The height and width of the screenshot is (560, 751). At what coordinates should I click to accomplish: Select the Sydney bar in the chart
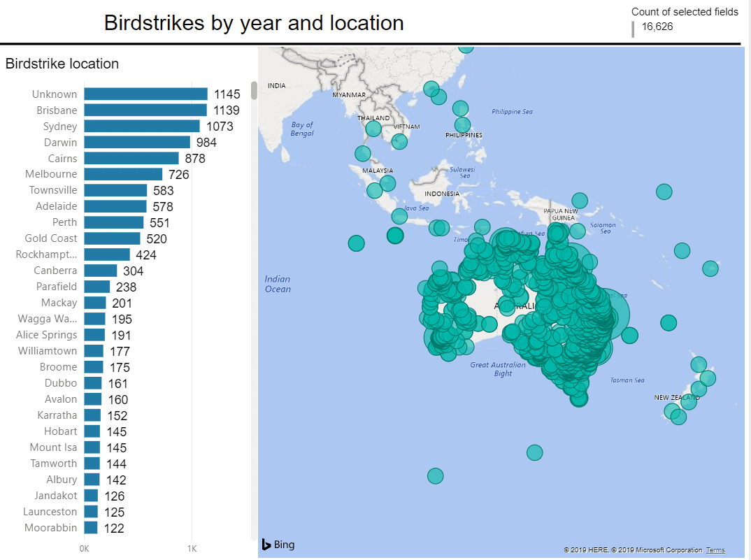[x=141, y=127]
